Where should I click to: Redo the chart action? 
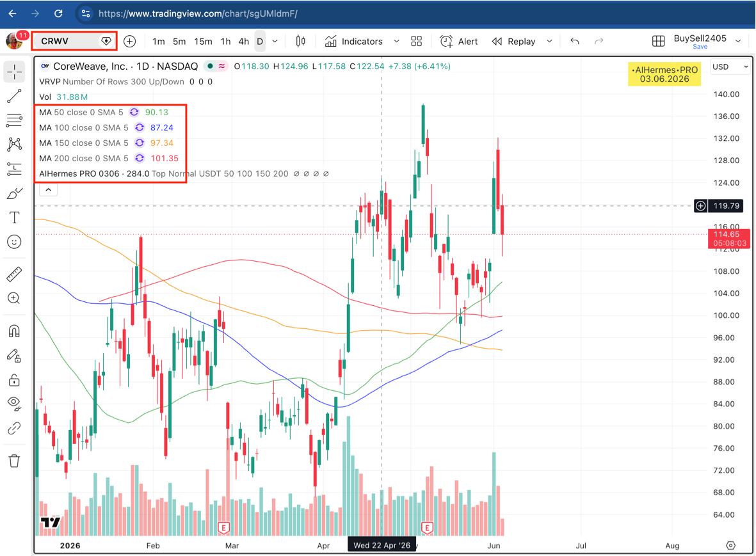point(599,42)
